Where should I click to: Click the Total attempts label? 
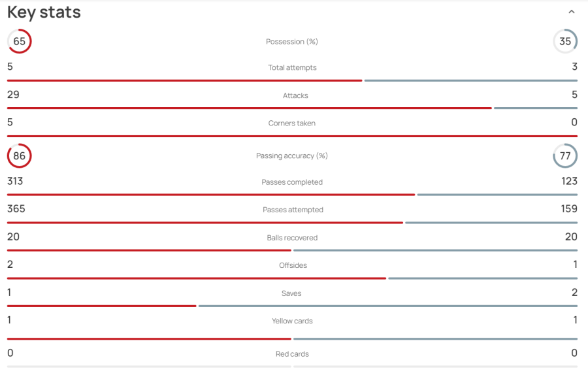click(292, 67)
